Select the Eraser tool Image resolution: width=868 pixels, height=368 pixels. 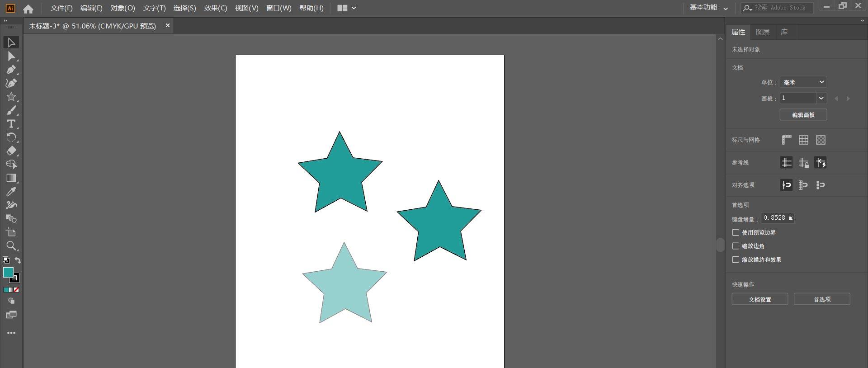click(x=11, y=151)
